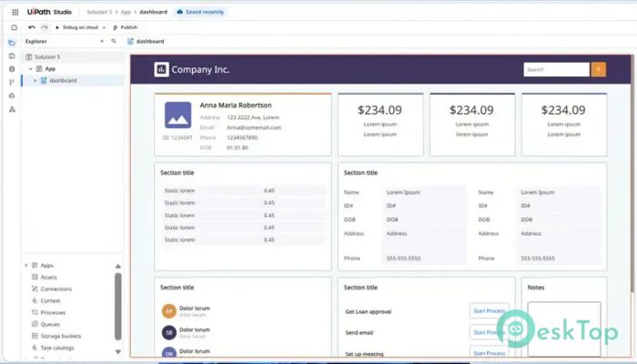
Task: Click into the Notes text area
Action: click(564, 329)
